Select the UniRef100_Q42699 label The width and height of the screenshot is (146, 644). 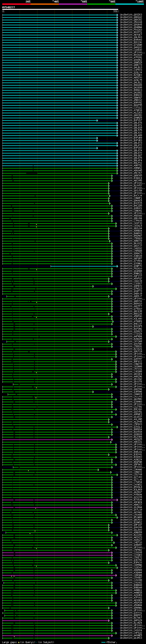click(x=131, y=88)
